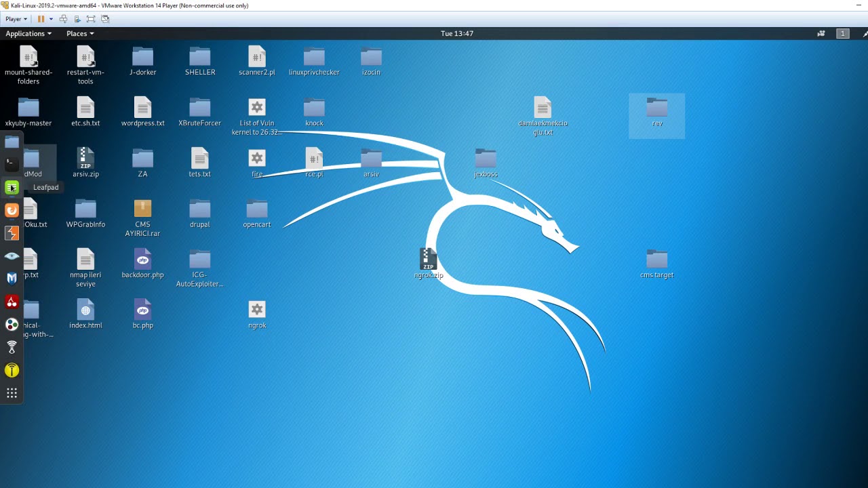Open the wireless tool dock icon
The height and width of the screenshot is (488, 868).
[12, 347]
